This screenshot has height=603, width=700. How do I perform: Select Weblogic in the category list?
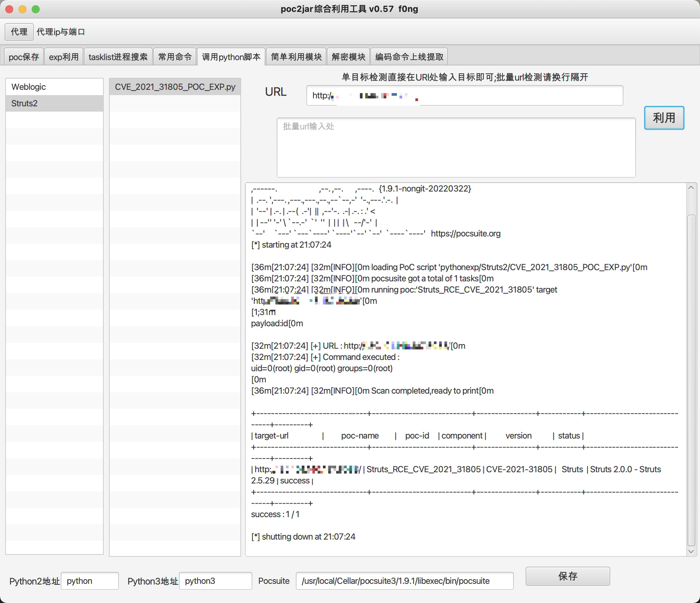point(54,87)
